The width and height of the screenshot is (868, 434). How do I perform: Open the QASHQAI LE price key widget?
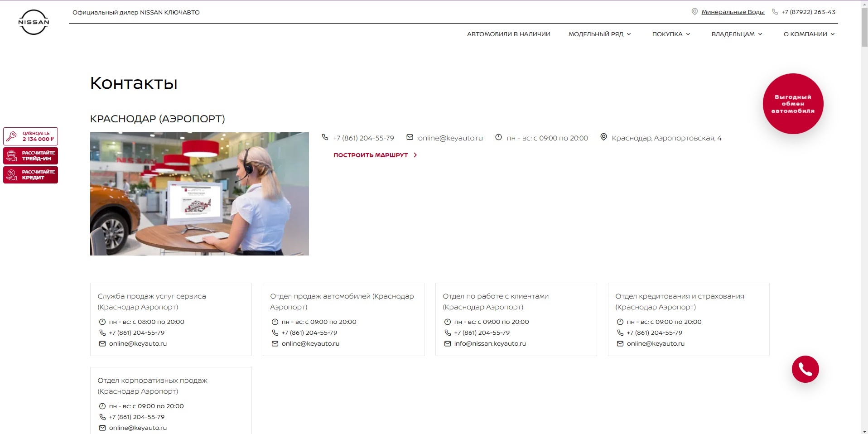point(31,136)
